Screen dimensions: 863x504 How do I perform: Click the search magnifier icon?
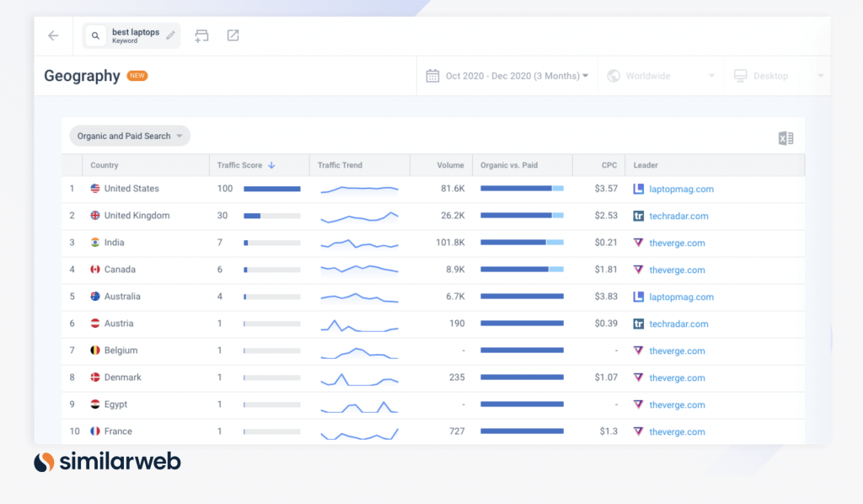tap(95, 35)
